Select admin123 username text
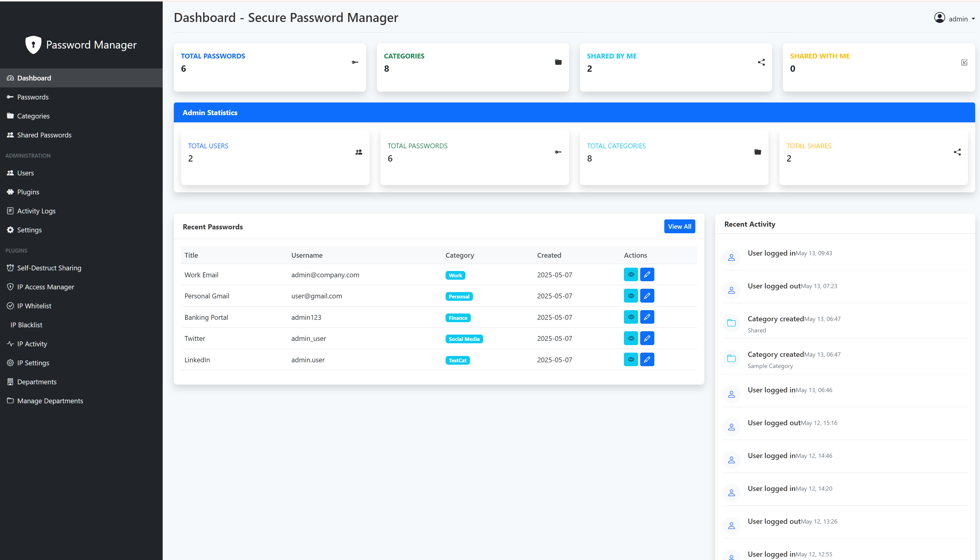 pyautogui.click(x=306, y=317)
